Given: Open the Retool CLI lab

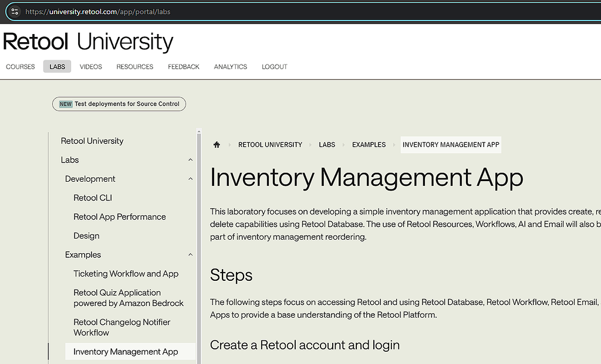Looking at the screenshot, I should click(93, 198).
